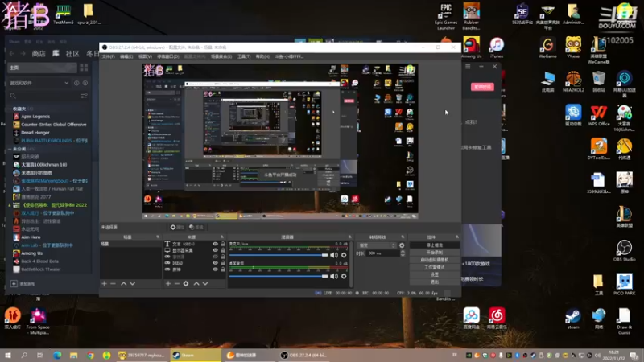644x362 pixels.
Task: Start the virtual camera in OBS
Action: (x=435, y=260)
